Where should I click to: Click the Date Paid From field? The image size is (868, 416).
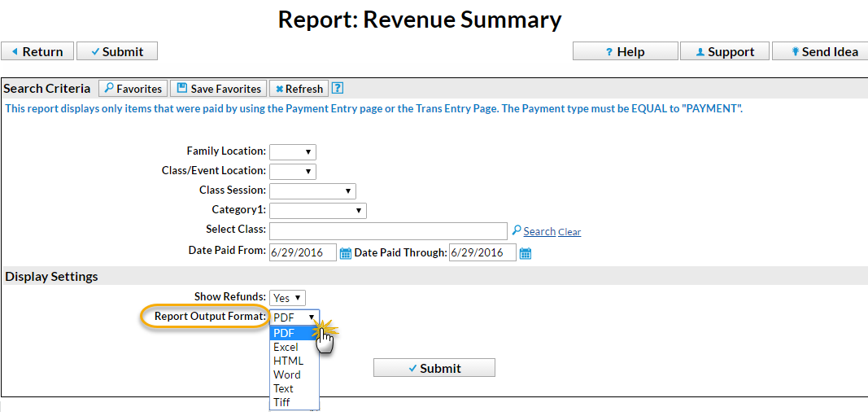[x=303, y=252]
